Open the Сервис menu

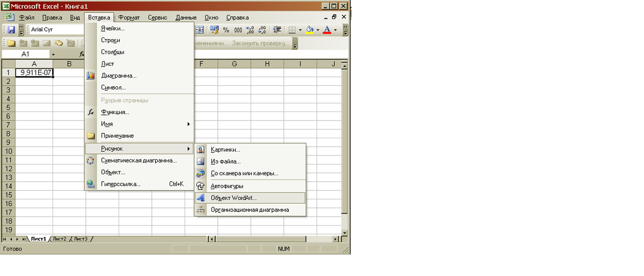click(x=157, y=18)
